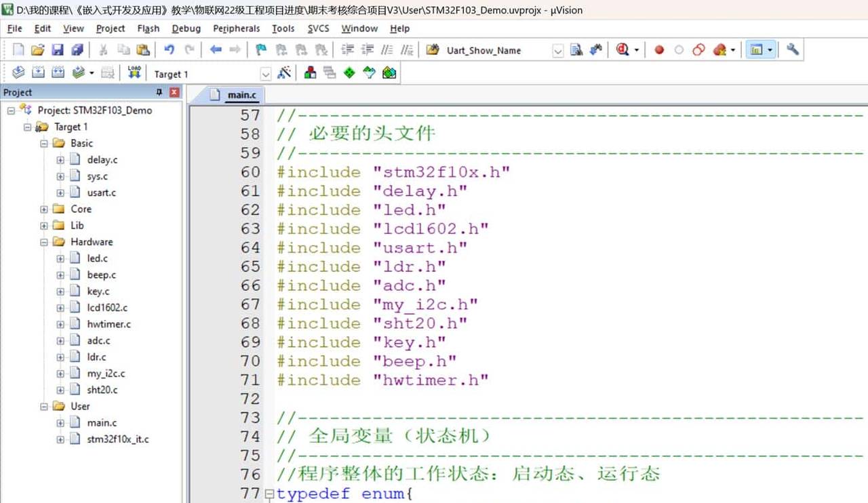868x503 pixels.
Task: Build the target using the Build icon
Action: tap(39, 73)
